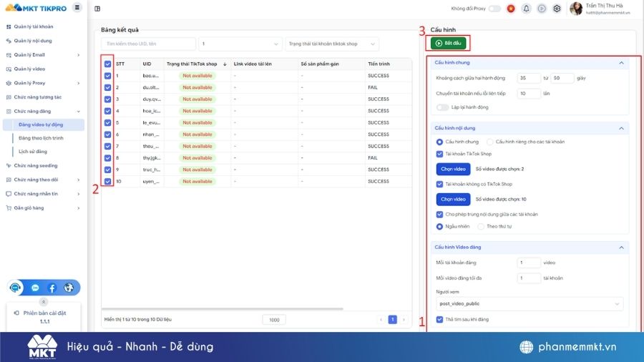Click the Gắn giỏ hàng cart icon

tap(9, 208)
